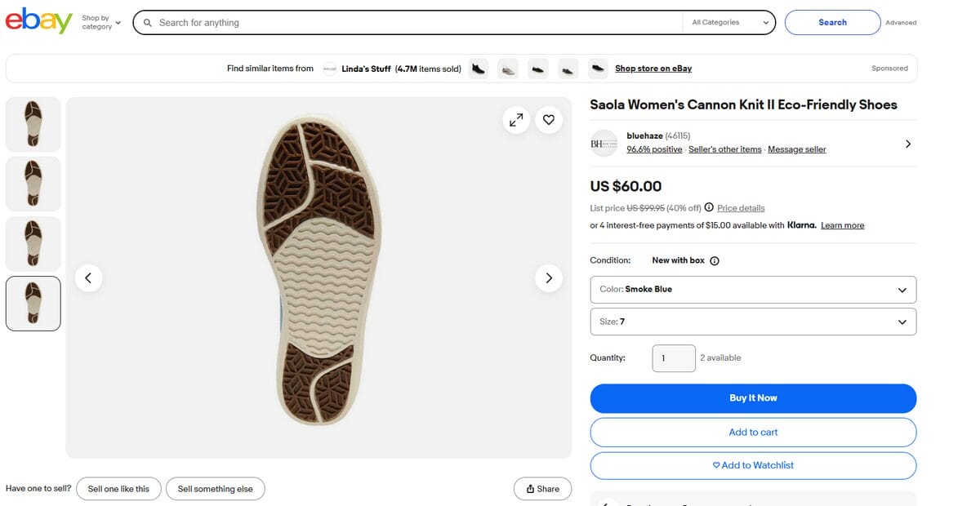Open the Price details link
The image size is (980, 506).
click(x=741, y=208)
